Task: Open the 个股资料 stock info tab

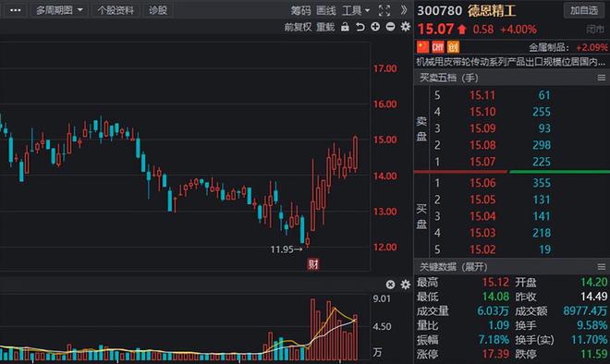Action: [x=116, y=10]
